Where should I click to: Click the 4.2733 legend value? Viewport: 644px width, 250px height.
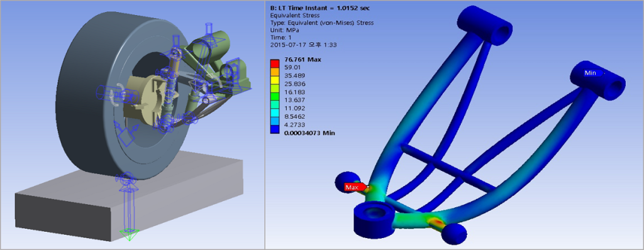click(x=294, y=125)
